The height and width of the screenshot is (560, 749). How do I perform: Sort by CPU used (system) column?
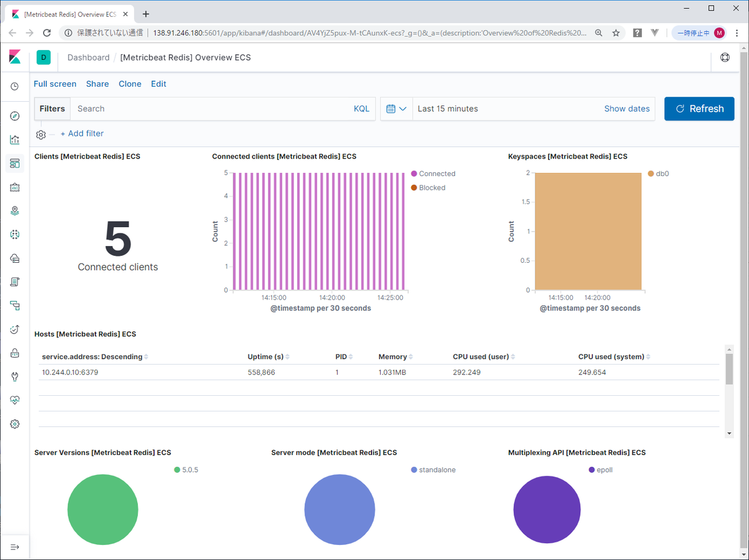[x=614, y=357]
